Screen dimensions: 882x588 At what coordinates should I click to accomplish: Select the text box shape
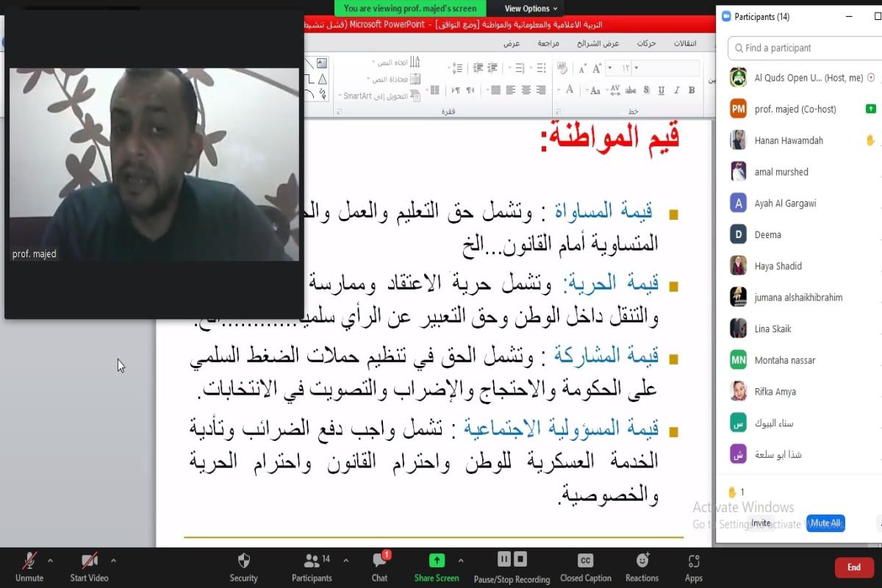pos(321,63)
